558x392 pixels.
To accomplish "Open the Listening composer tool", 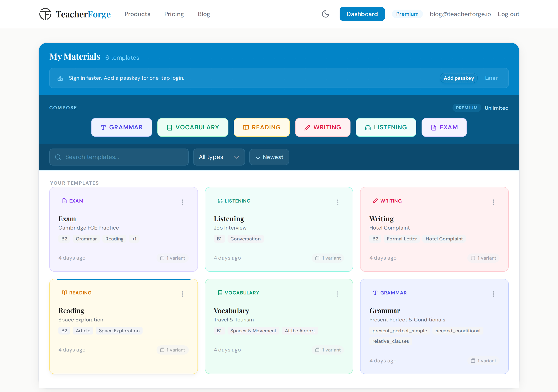I will (386, 127).
